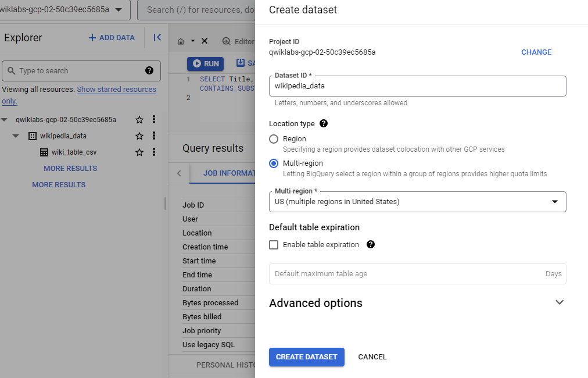Click the CHANGE link for Project ID
Screen dimensions: 588x378
(x=536, y=52)
